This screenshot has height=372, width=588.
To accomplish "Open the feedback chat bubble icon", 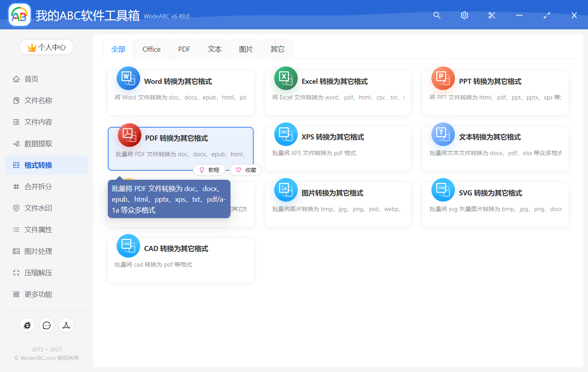I will point(47,325).
